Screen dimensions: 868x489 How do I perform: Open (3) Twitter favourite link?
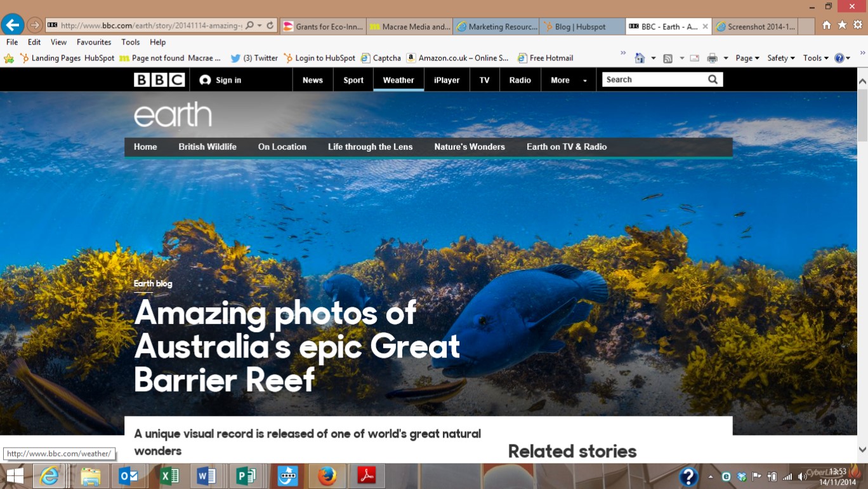pyautogui.click(x=254, y=58)
